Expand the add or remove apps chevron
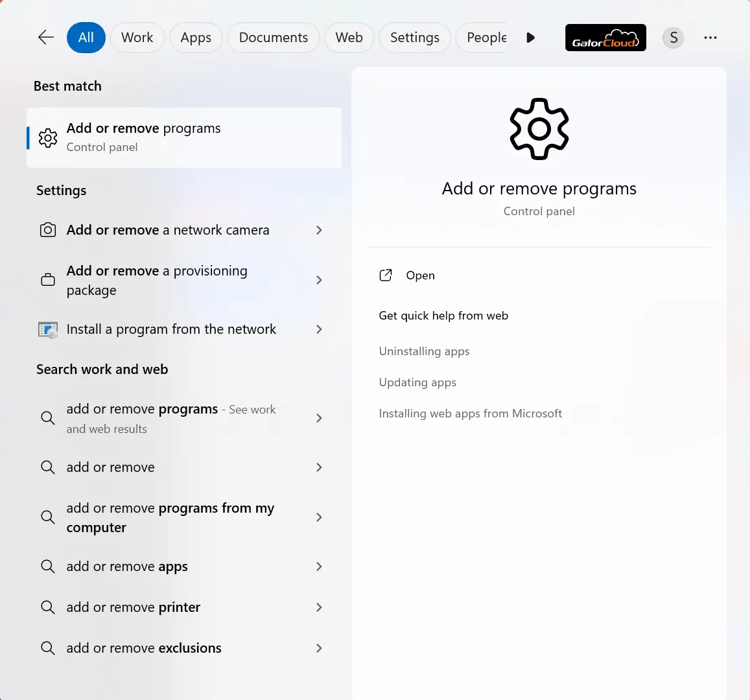The height and width of the screenshot is (700, 750). (x=319, y=566)
